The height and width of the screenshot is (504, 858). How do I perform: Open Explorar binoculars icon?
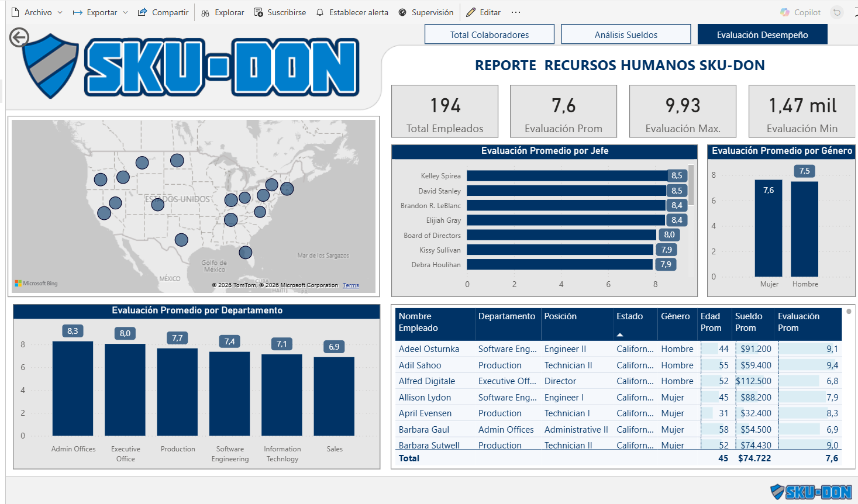click(205, 12)
